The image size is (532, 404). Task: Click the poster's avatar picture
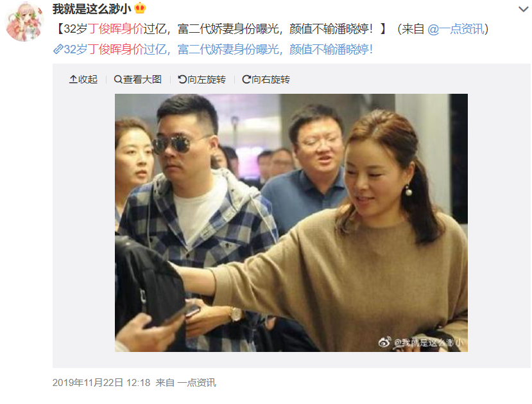(25, 22)
